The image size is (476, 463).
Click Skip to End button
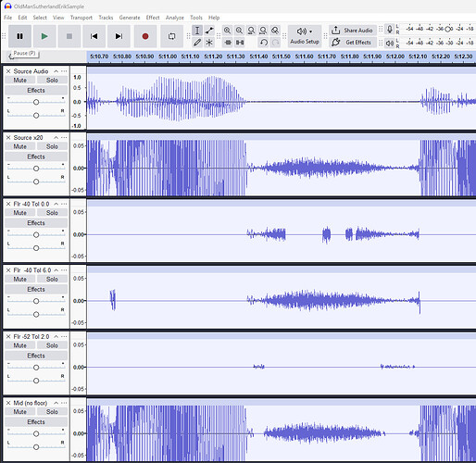[x=119, y=36]
